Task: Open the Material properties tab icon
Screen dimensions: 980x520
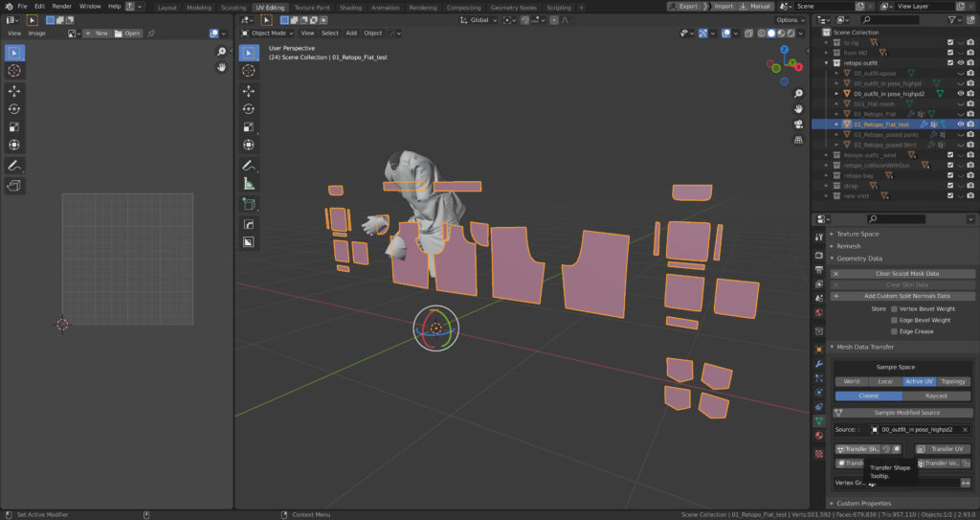Action: (x=818, y=436)
